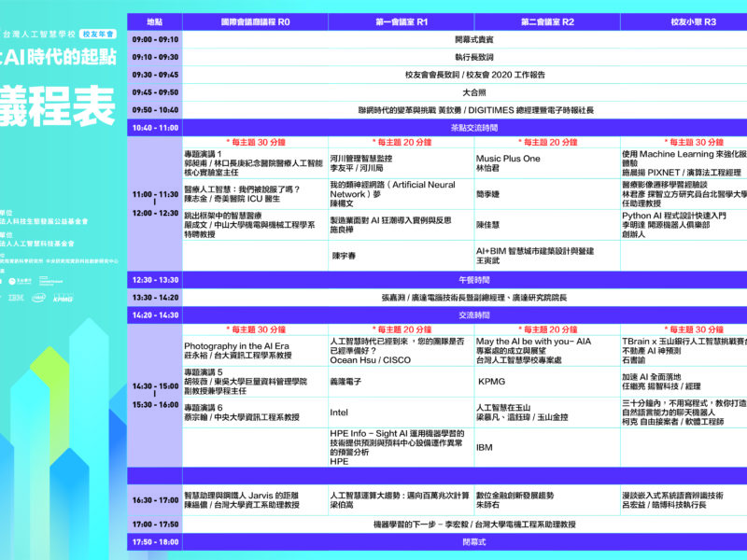Image resolution: width=747 pixels, height=560 pixels.
Task: Click the 地點 header cell
Action: [154, 21]
